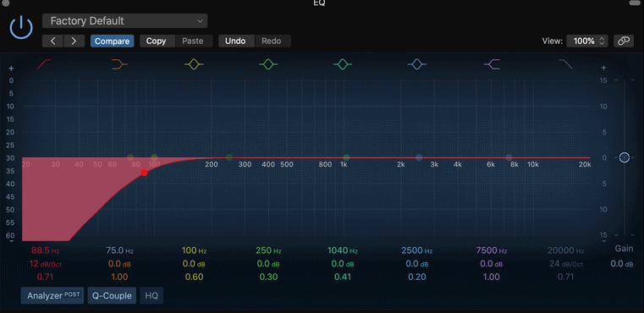The width and height of the screenshot is (644, 313).
Task: Click the teal band 0.0 dB gain value
Action: tap(343, 264)
